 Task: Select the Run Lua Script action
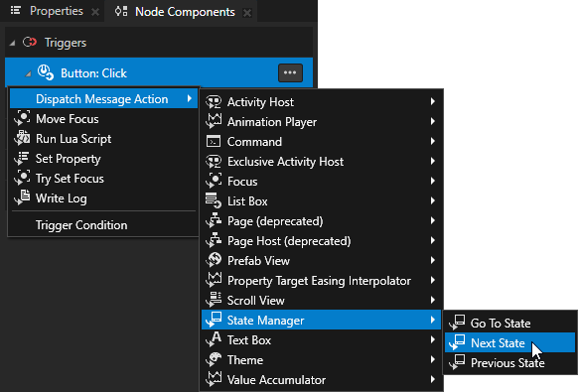(103, 139)
